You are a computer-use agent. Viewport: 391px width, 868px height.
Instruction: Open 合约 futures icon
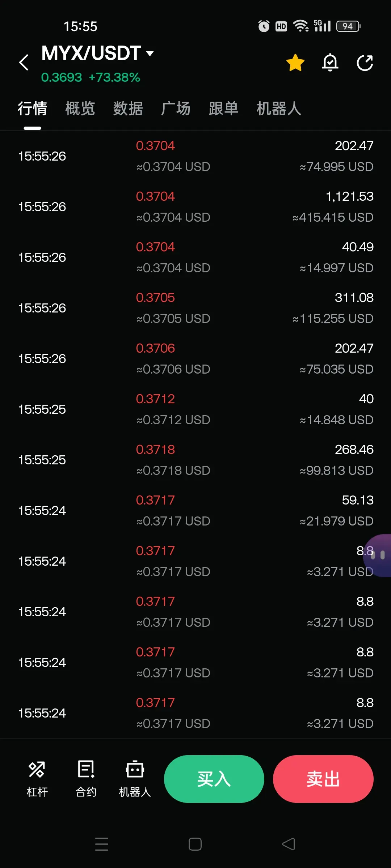pos(86,779)
